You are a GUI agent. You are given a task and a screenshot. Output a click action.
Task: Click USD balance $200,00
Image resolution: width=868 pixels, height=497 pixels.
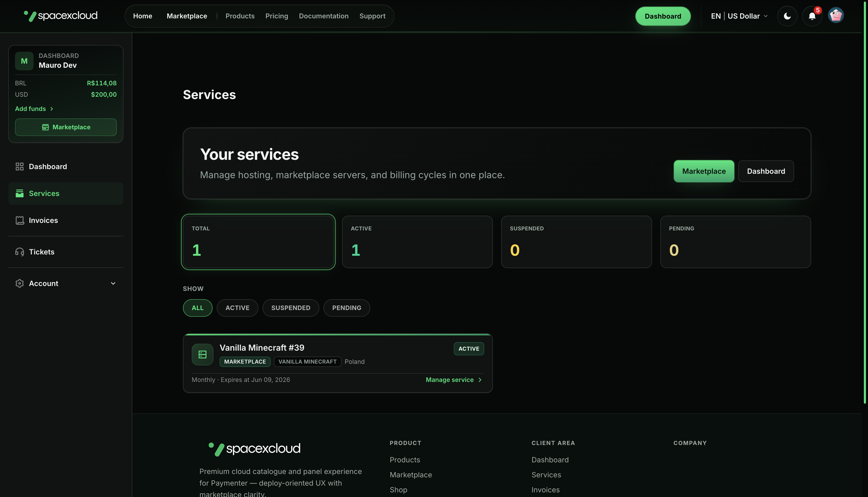point(104,95)
